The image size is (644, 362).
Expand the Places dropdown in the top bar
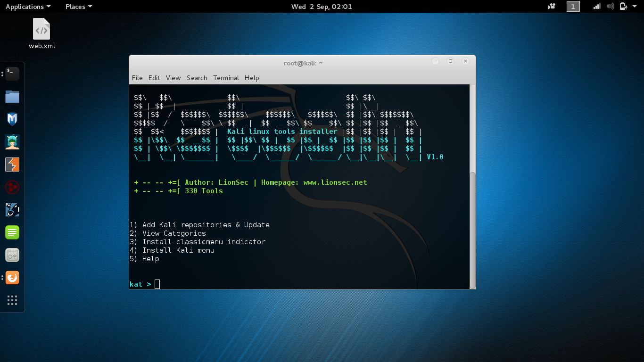point(75,6)
